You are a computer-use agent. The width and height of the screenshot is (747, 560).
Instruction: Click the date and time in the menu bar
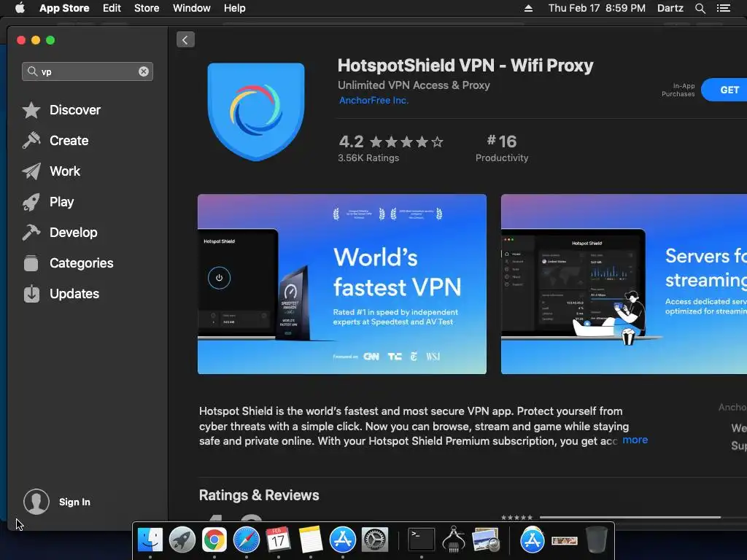(597, 8)
